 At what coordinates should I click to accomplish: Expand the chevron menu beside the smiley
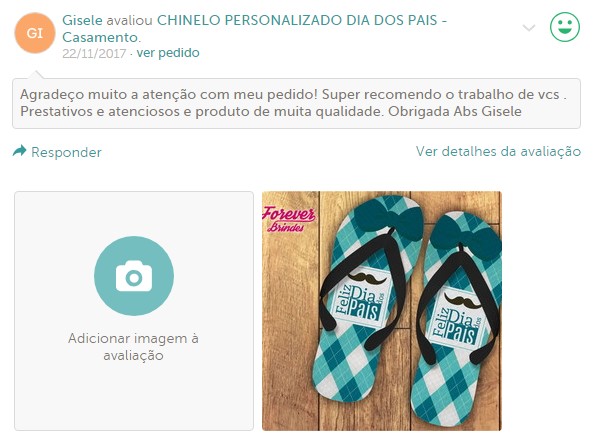pyautogui.click(x=529, y=28)
